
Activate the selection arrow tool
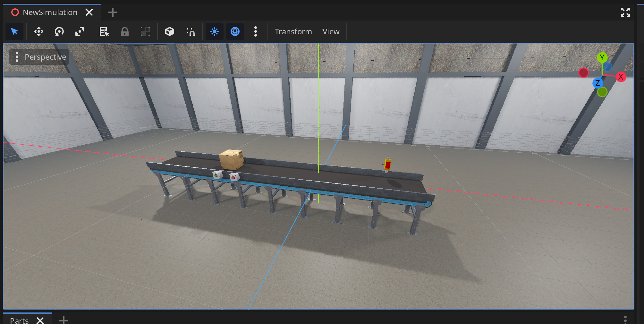[x=14, y=31]
